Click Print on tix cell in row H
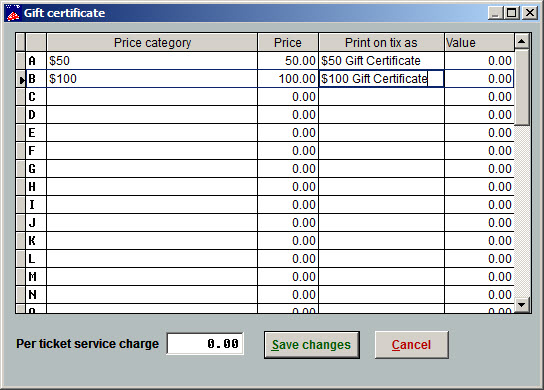Viewport: 544px width, 390px height. coord(381,187)
